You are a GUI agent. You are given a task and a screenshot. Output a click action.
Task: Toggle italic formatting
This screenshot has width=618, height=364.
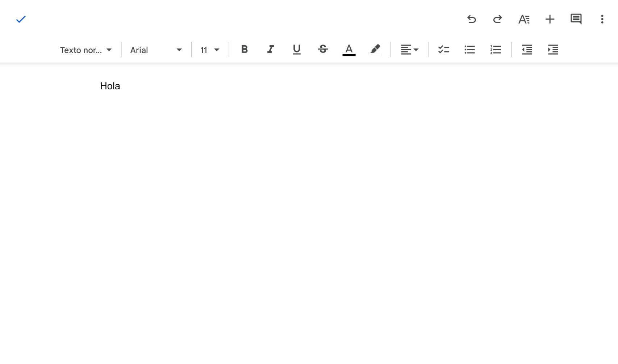(271, 50)
